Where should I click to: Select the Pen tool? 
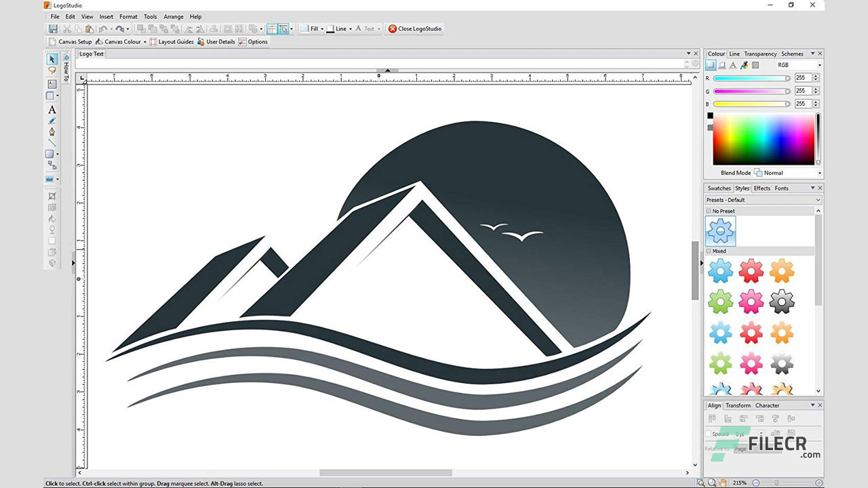coord(52,132)
